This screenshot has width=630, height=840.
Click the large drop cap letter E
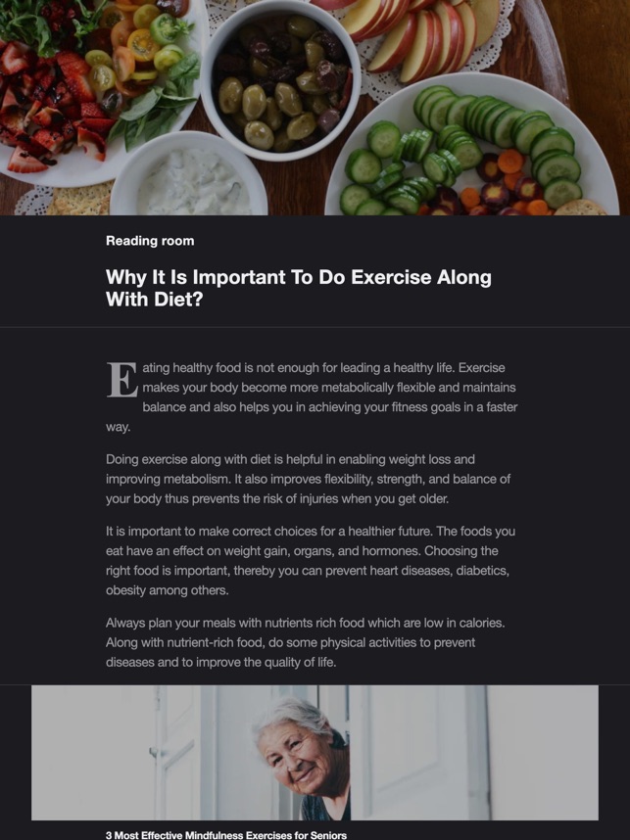click(x=121, y=380)
